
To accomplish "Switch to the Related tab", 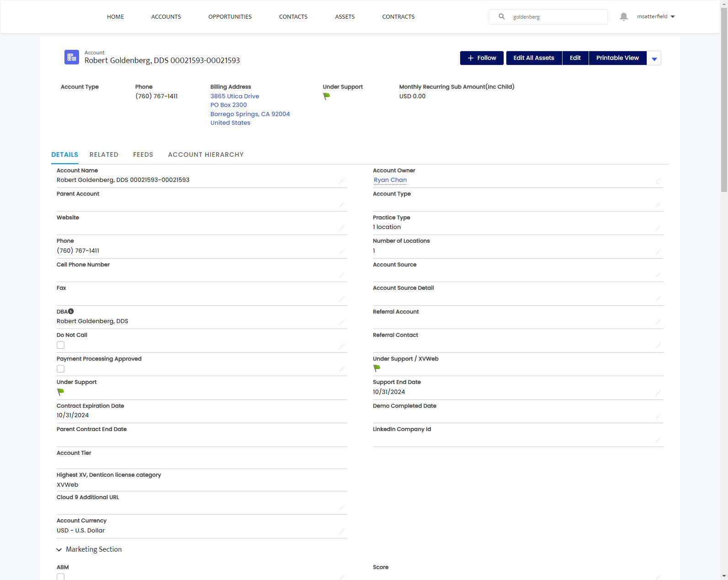I will click(x=104, y=154).
